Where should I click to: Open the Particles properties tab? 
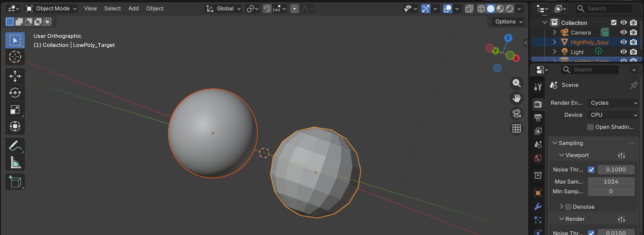pyautogui.click(x=538, y=220)
